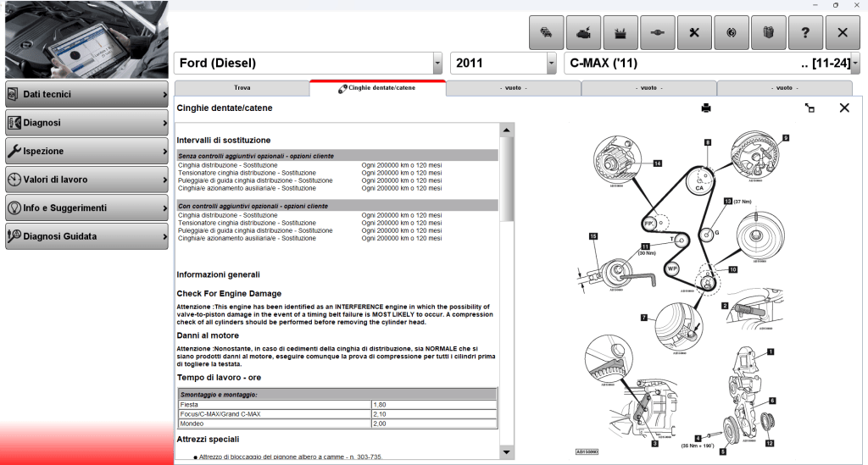Viewport: 868px width, 465px height.
Task: Open the crossed wrench tools icon
Action: (x=694, y=33)
